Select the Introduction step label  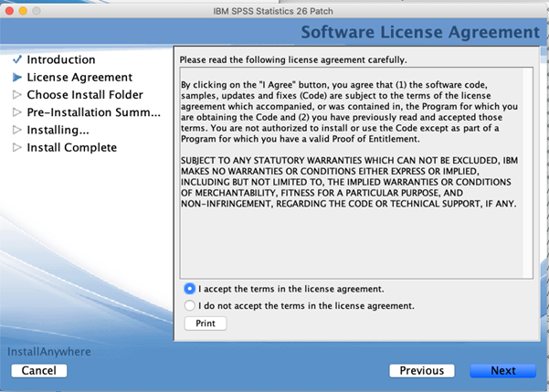point(61,59)
